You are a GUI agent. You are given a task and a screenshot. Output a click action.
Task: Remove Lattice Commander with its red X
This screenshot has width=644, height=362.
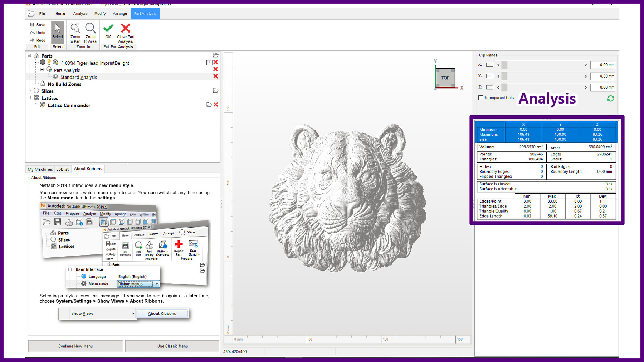click(x=216, y=105)
